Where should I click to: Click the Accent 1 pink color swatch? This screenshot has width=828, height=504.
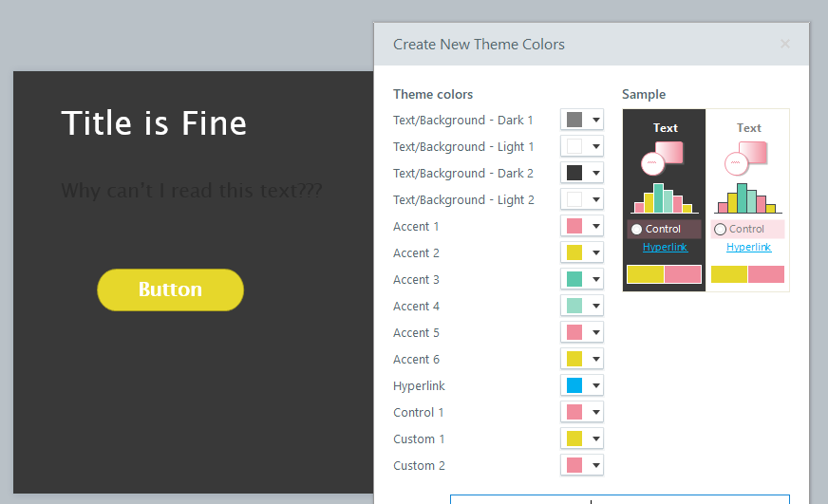point(574,227)
